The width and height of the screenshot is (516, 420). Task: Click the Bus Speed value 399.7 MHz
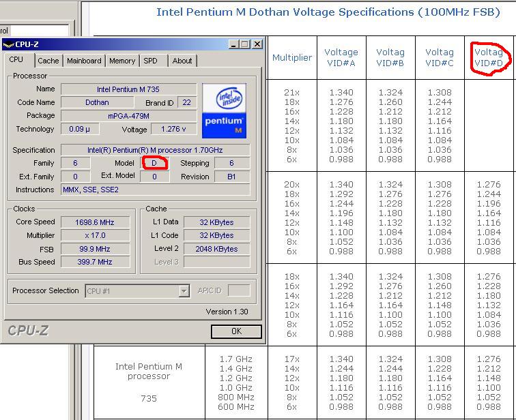click(x=95, y=262)
